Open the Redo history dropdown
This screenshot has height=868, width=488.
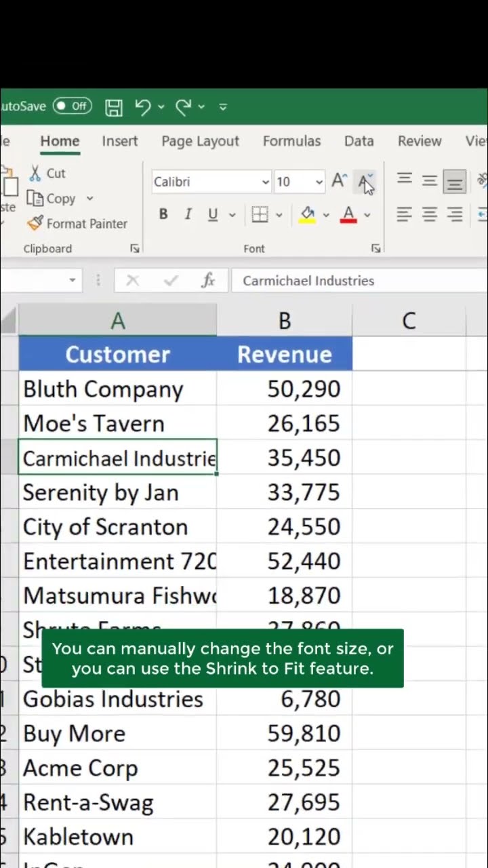pos(201,106)
